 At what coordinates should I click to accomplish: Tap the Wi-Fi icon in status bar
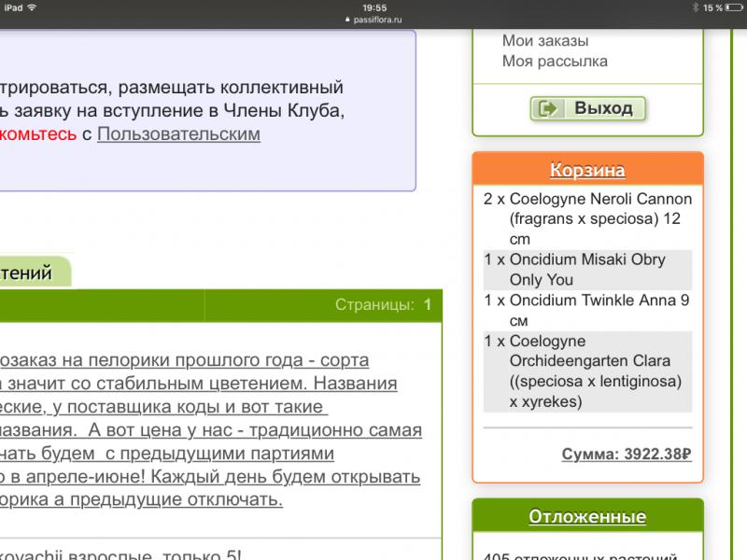pos(32,7)
